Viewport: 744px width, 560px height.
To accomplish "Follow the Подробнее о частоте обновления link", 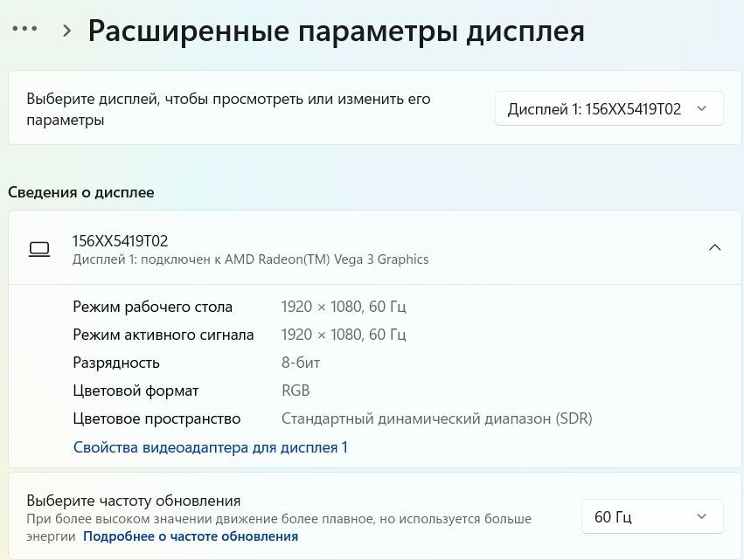I will click(191, 536).
